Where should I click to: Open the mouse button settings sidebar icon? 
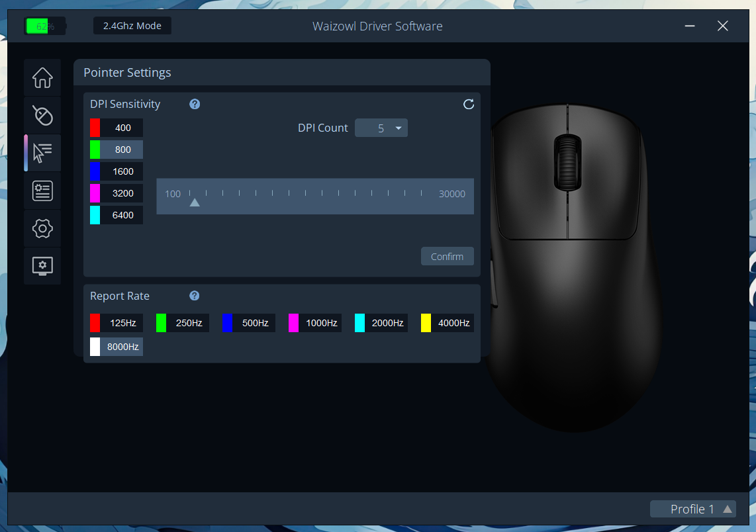42,115
